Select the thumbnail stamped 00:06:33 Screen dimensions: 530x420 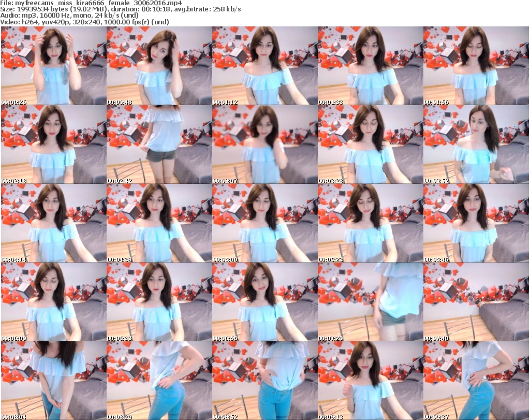(x=159, y=302)
